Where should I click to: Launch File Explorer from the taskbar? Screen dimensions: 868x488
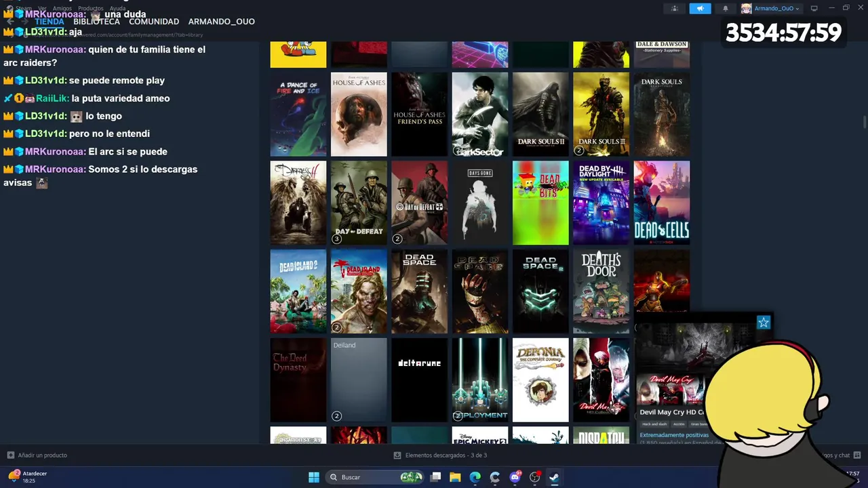tap(455, 477)
